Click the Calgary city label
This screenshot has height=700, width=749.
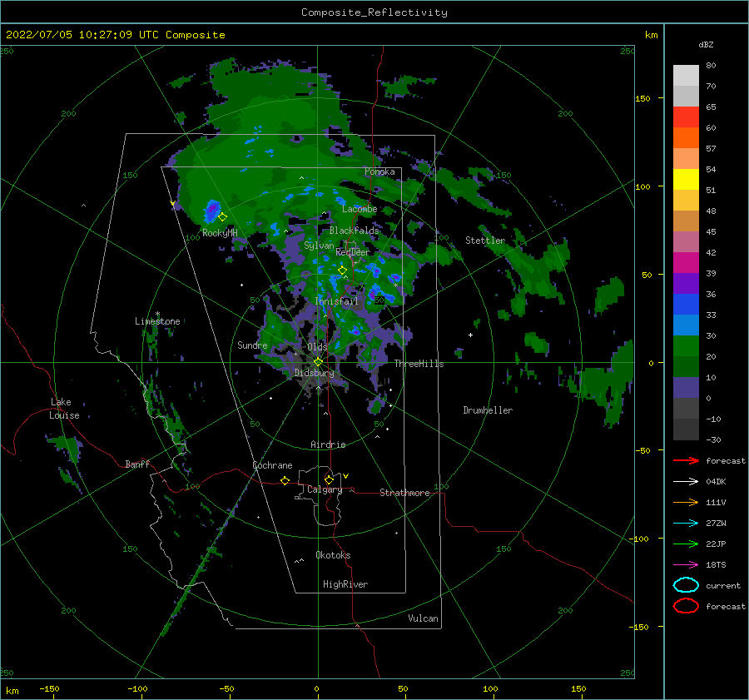(325, 489)
